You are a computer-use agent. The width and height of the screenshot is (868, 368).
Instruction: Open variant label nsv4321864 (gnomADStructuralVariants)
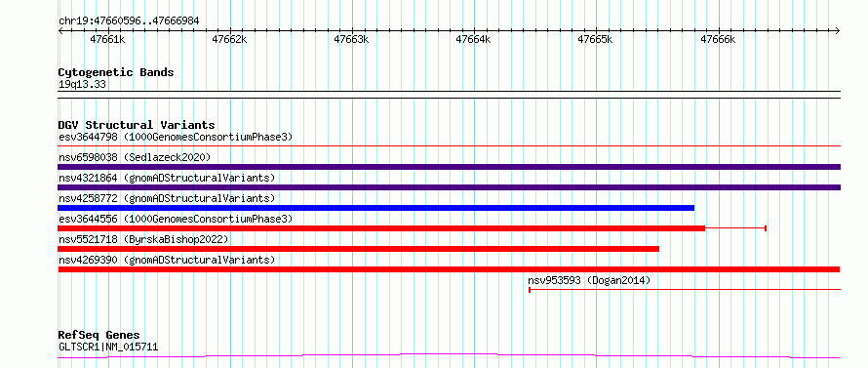(167, 178)
